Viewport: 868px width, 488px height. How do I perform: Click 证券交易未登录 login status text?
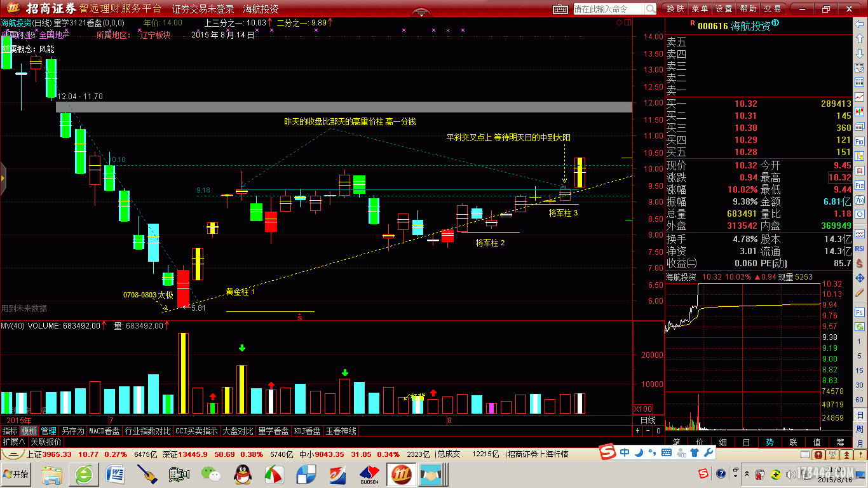click(203, 10)
